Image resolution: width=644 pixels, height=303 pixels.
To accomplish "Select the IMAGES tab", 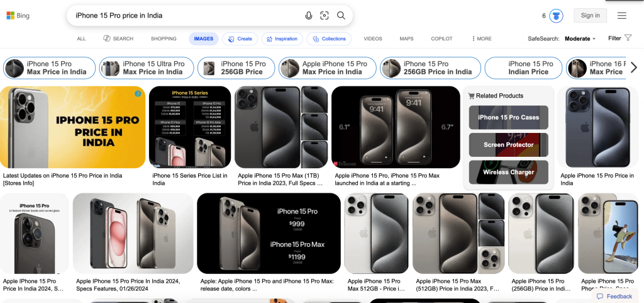I will tap(204, 38).
